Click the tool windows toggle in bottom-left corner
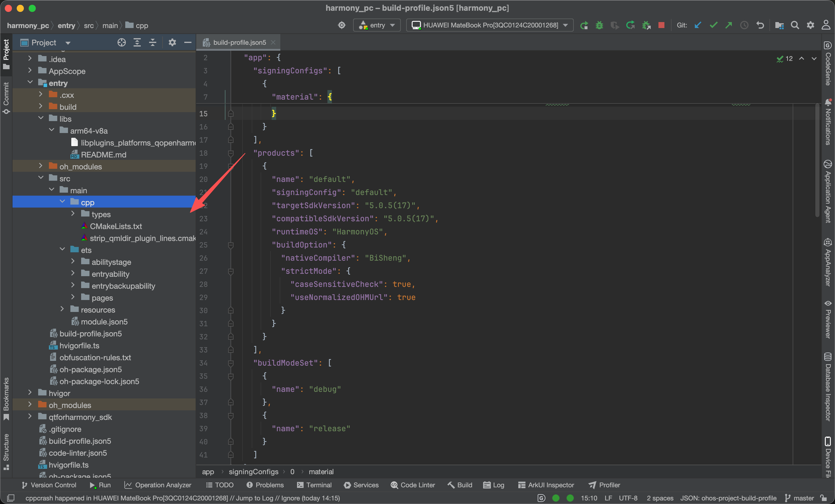The width and height of the screenshot is (835, 504). point(11,498)
